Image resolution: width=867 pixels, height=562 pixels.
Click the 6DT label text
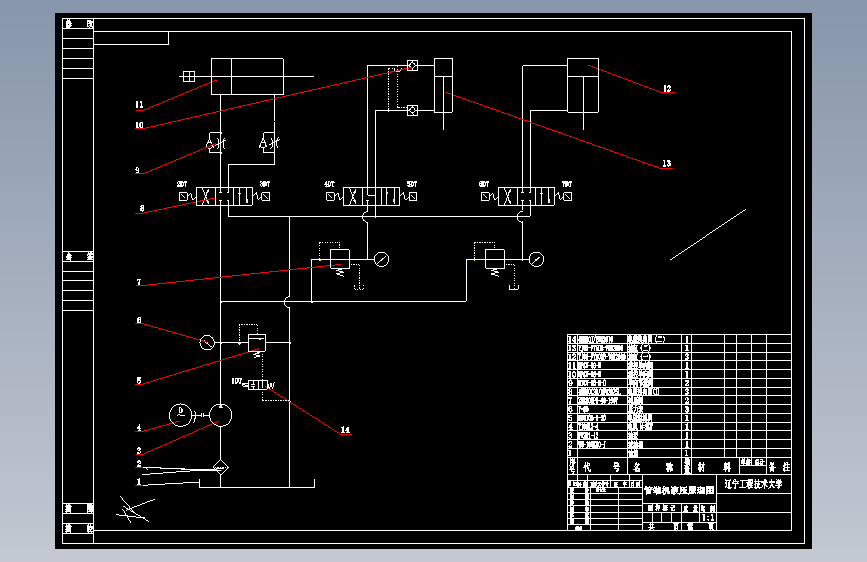point(484,184)
